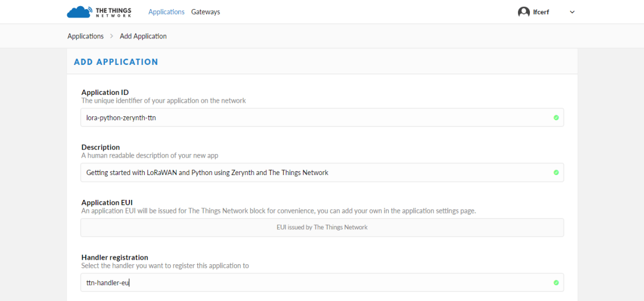This screenshot has height=301, width=644.
Task: Click the Handler registration label
Action: coord(115,258)
